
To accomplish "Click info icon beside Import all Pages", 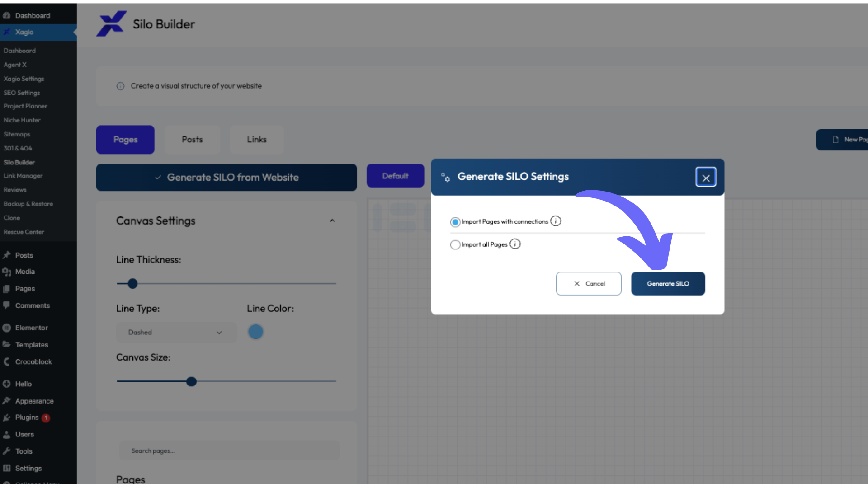I will [x=515, y=244].
